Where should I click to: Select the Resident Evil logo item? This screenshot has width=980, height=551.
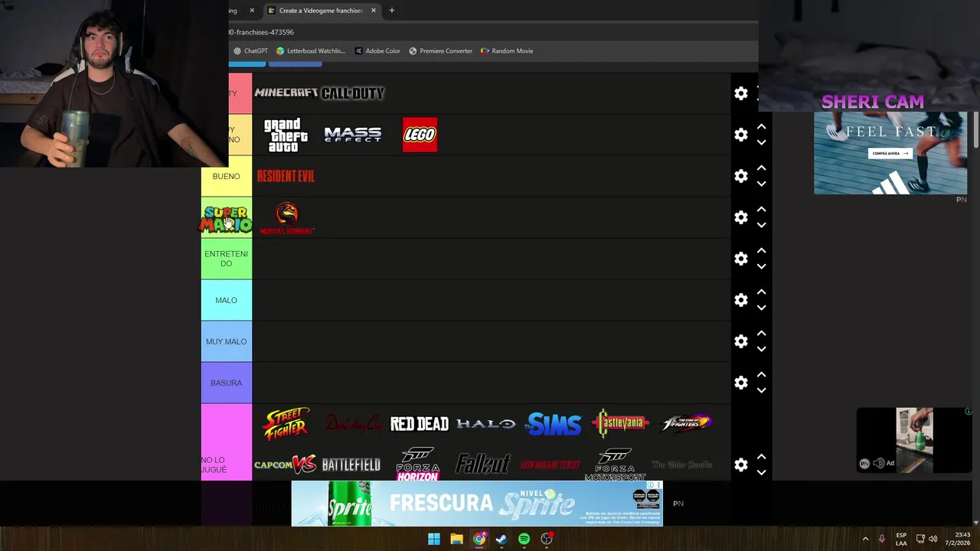(x=286, y=176)
